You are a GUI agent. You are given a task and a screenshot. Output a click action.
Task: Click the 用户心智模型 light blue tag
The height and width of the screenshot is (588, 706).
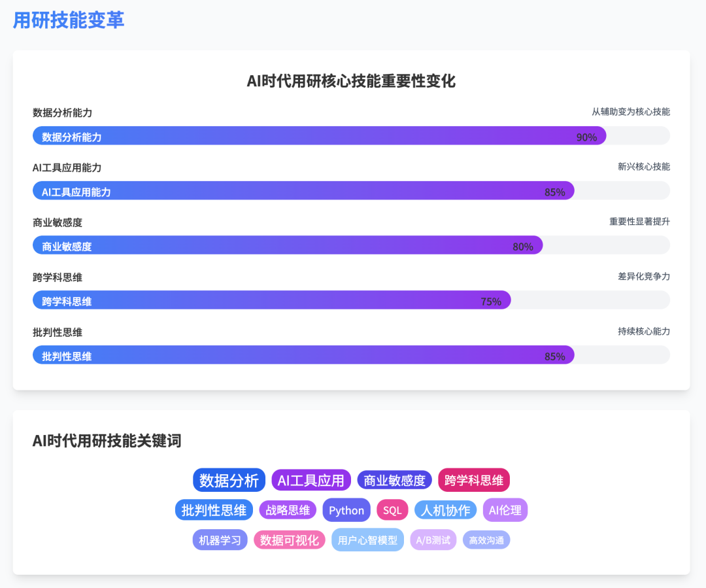[367, 540]
